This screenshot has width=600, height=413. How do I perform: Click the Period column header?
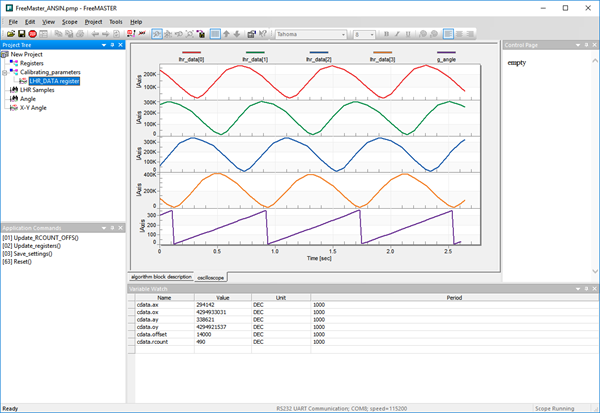click(x=454, y=297)
